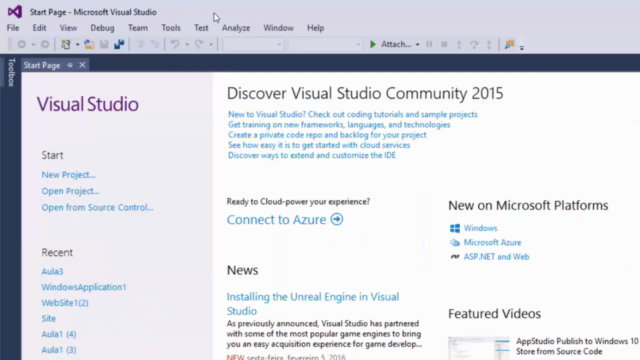
Task: Click the Visual Studio logo in title bar
Action: [x=15, y=11]
